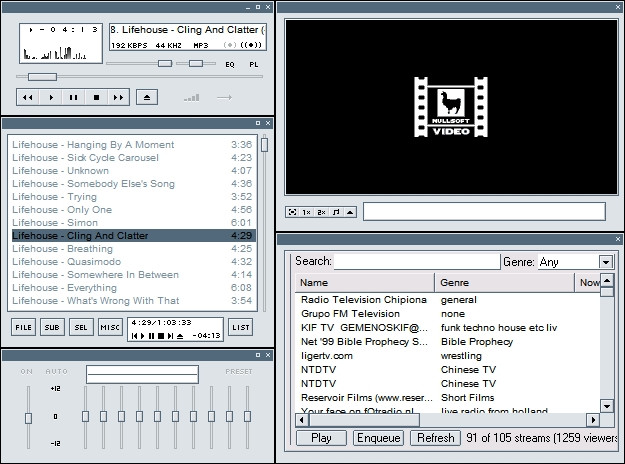The width and height of the screenshot is (625, 464).
Task: Click the play button in the main player
Action: point(51,97)
